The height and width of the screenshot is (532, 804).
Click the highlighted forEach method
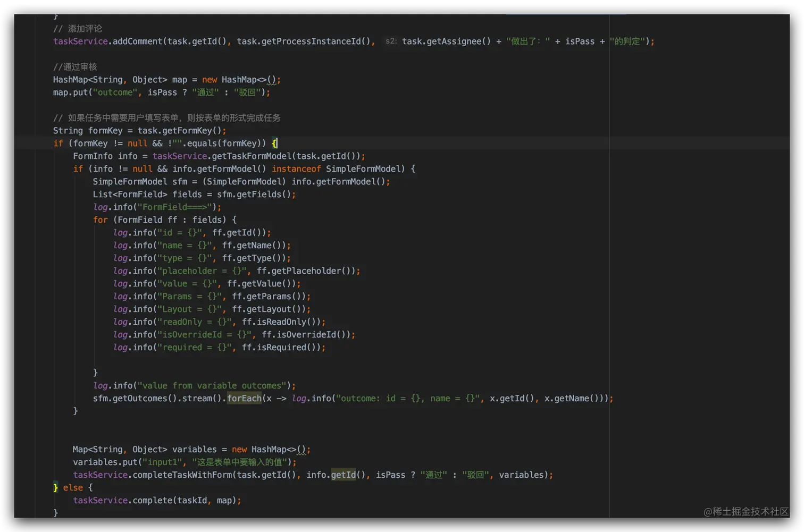(x=244, y=399)
